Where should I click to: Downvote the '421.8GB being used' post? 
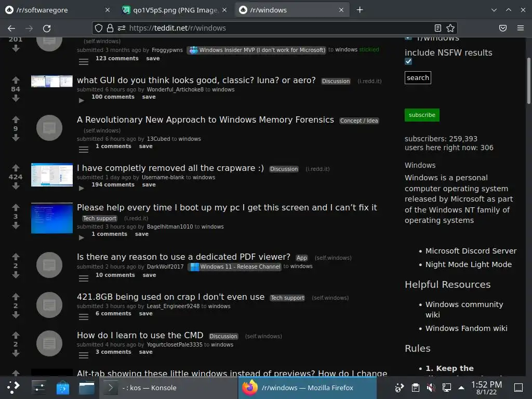point(16,315)
